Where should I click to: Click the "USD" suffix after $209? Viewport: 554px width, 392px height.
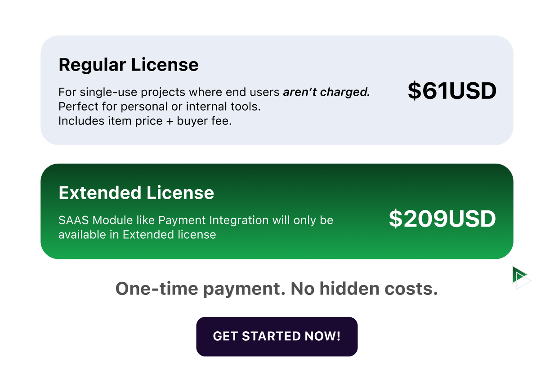pyautogui.click(x=472, y=219)
